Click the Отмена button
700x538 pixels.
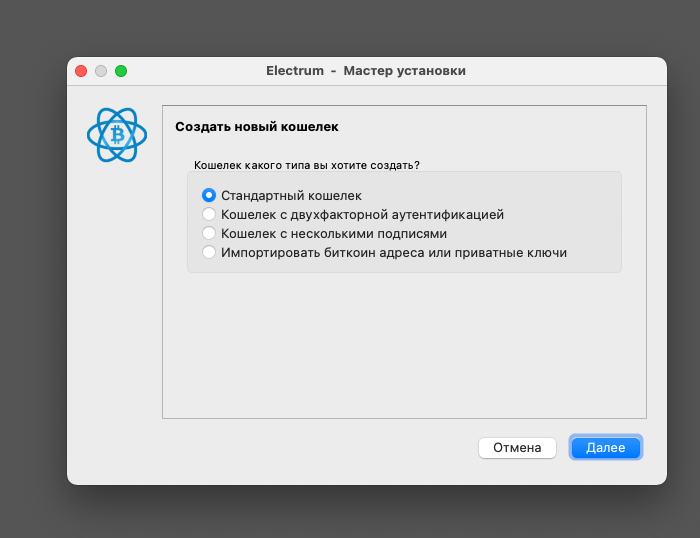click(x=517, y=447)
